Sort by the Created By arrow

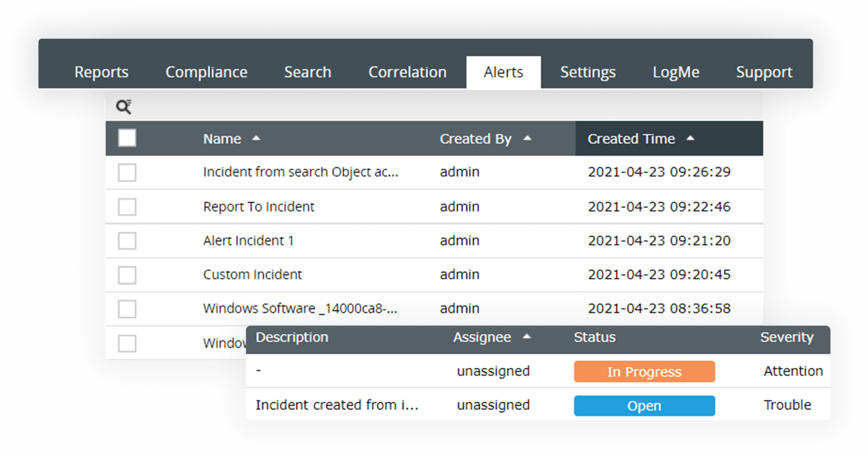(x=527, y=139)
